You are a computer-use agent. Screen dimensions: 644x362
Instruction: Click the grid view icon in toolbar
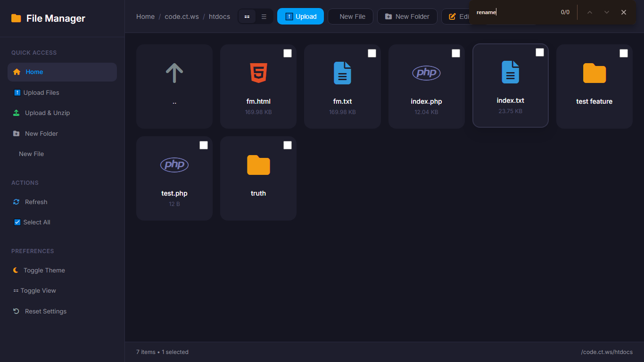[247, 16]
